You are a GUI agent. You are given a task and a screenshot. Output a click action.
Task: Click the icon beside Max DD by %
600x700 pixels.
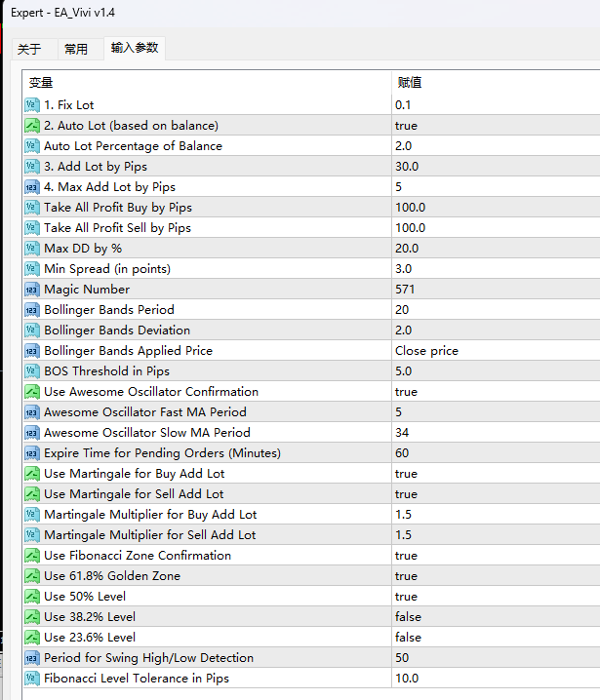pos(31,249)
